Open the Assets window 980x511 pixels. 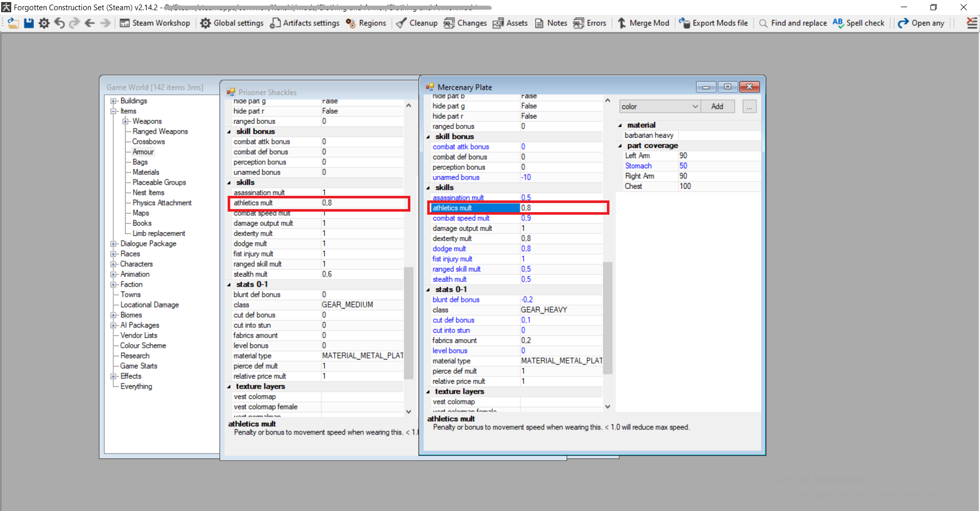tap(510, 23)
